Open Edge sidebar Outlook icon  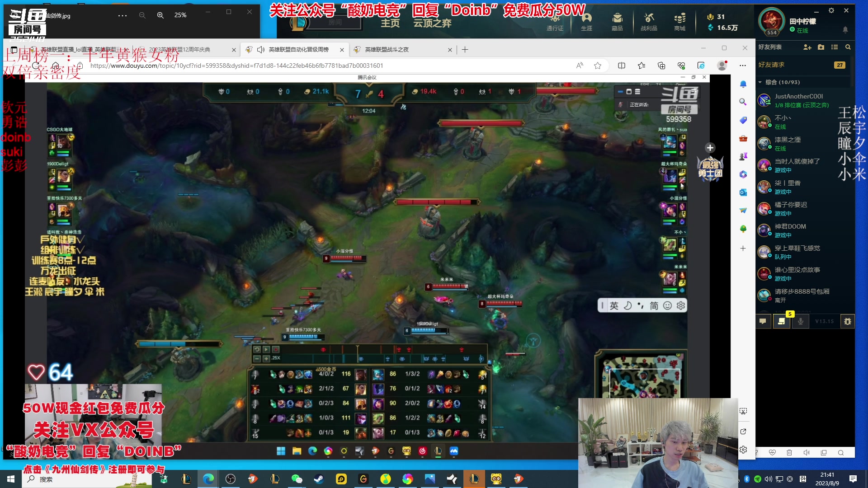[x=743, y=192]
